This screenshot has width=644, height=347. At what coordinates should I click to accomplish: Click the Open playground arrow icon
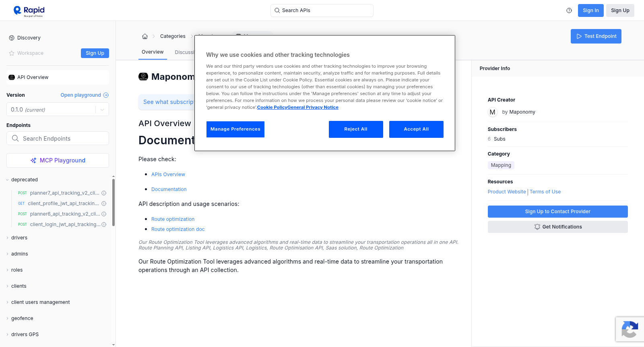pos(106,95)
